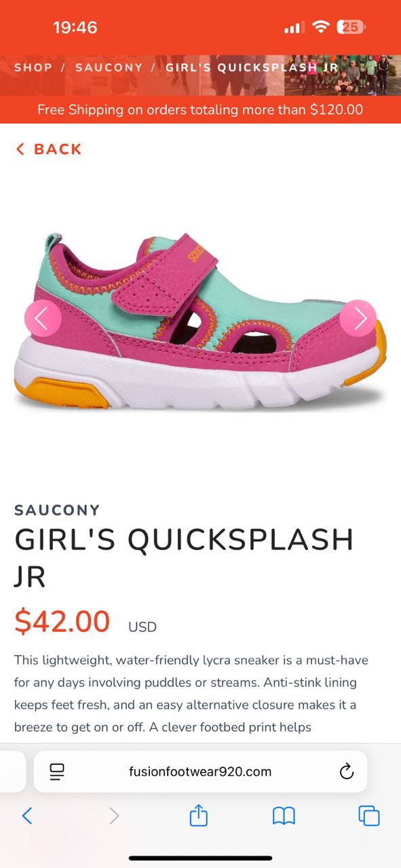Tap the Safari reload page icon

(x=347, y=772)
